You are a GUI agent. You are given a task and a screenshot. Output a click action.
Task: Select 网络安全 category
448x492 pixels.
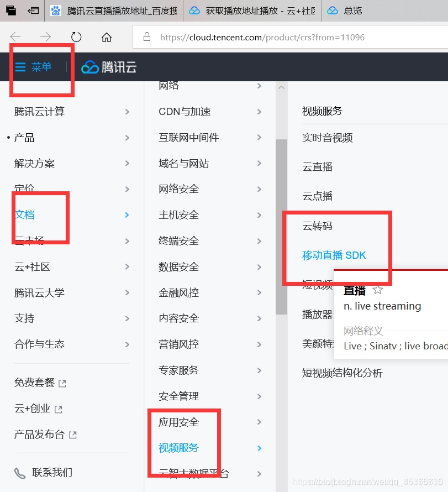point(178,189)
